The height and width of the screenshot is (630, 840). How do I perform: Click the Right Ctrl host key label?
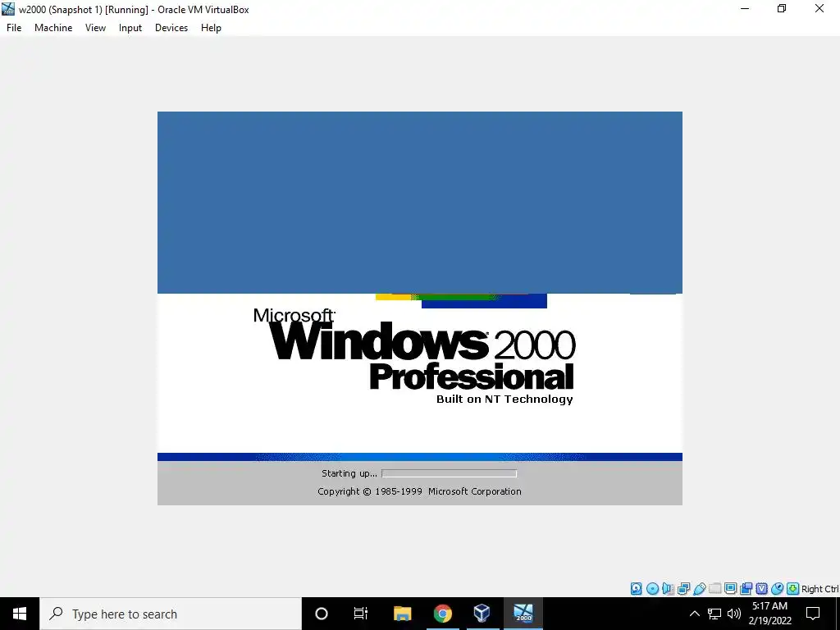point(820,589)
